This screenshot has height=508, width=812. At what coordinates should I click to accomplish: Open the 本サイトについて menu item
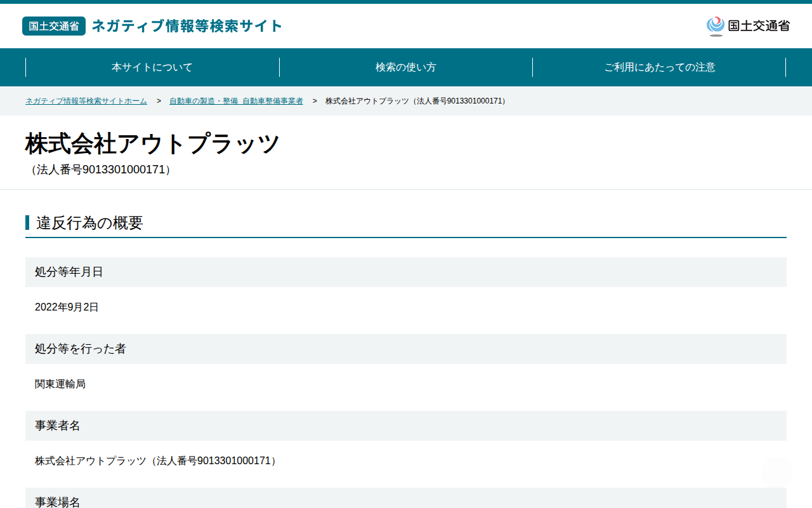tap(152, 67)
